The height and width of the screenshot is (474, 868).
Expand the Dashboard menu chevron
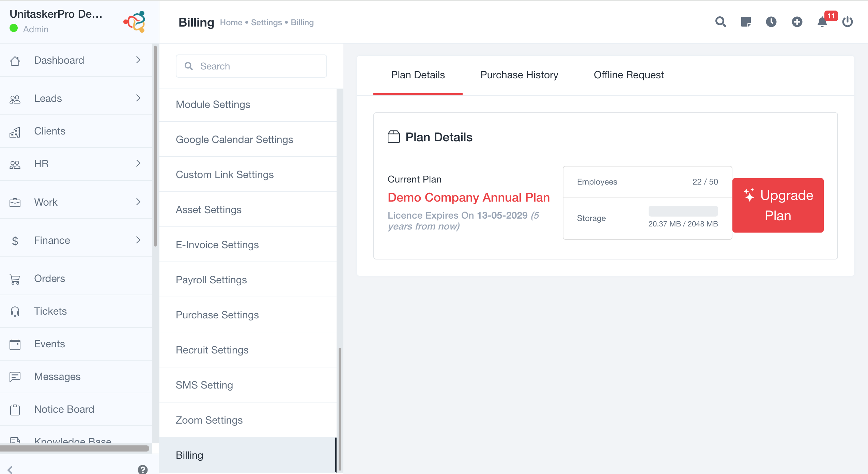pyautogui.click(x=138, y=60)
